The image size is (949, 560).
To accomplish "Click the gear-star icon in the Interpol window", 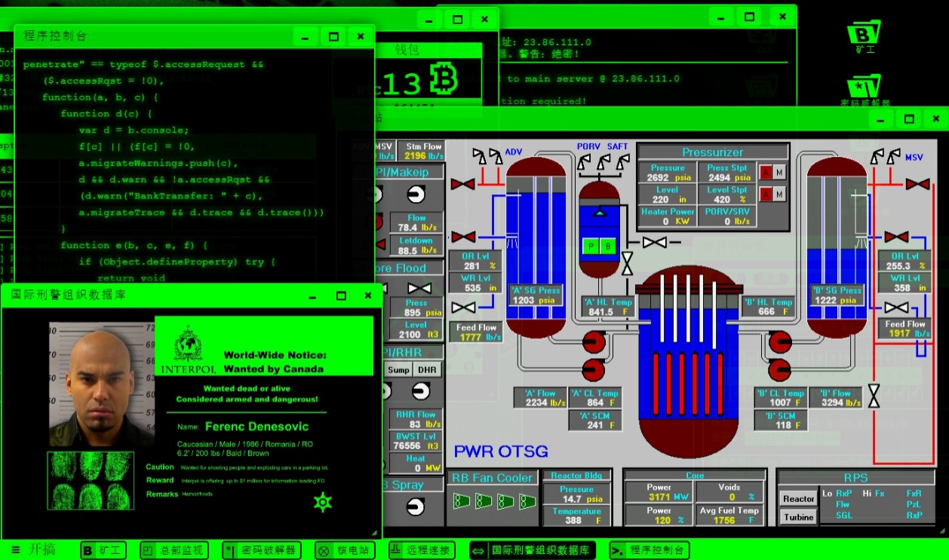I will click(323, 502).
